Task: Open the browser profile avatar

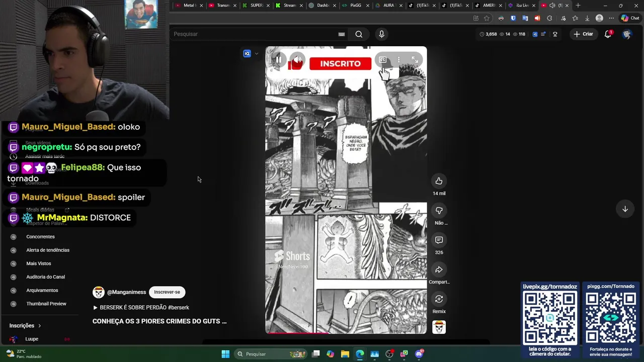Action: click(599, 18)
